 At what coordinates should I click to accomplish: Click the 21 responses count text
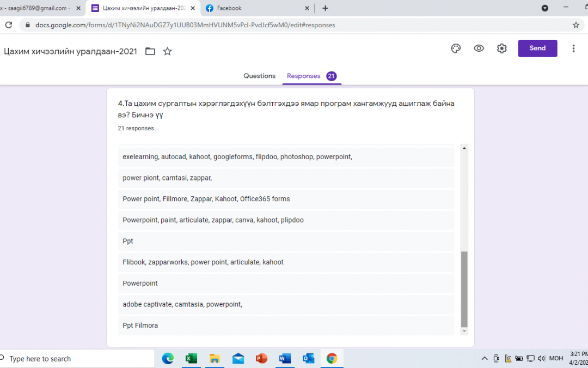136,129
